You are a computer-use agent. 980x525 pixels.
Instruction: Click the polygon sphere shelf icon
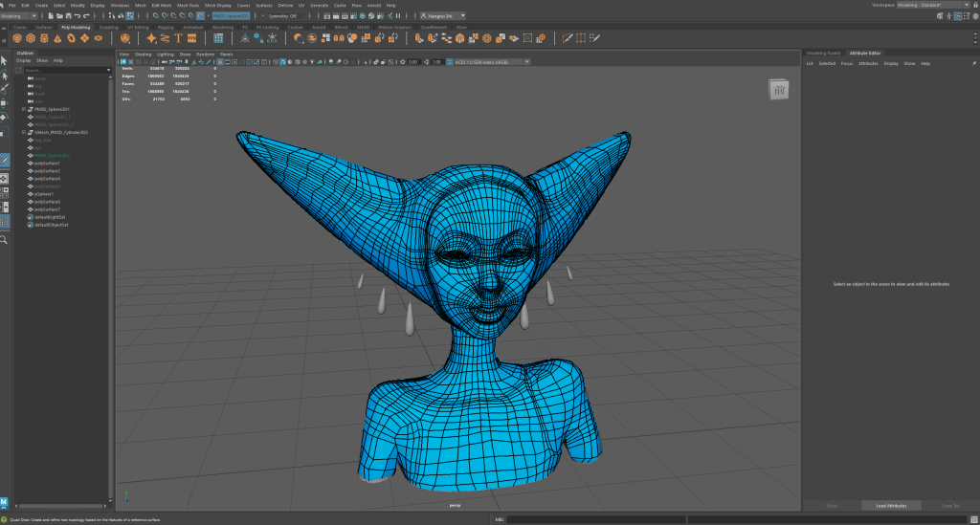17,38
